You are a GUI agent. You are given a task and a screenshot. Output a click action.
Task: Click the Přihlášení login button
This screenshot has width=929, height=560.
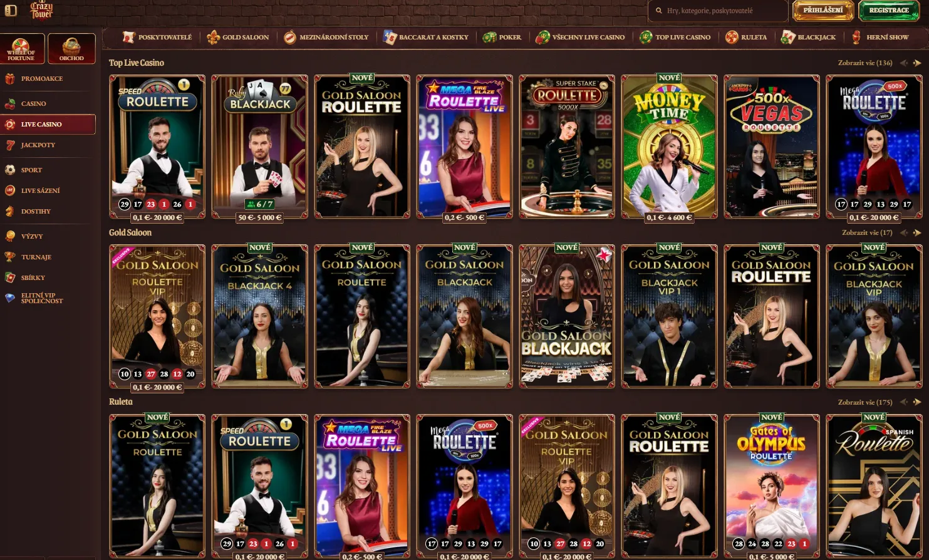click(823, 11)
